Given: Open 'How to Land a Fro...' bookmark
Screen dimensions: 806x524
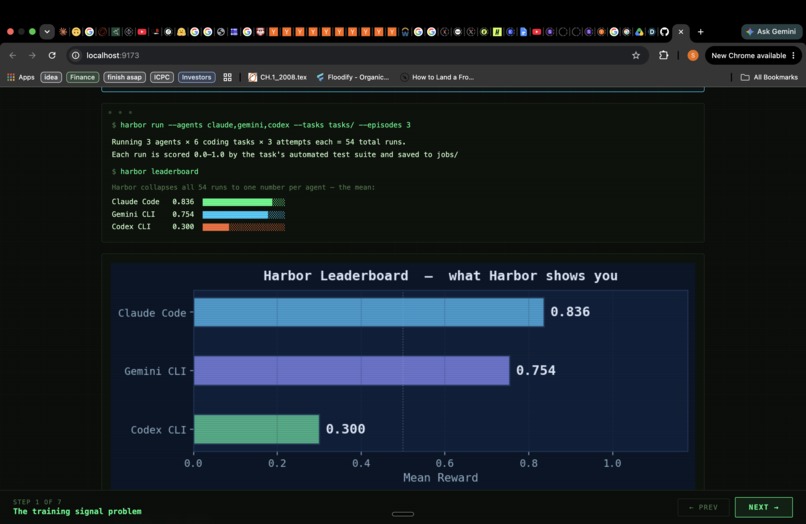Looking at the screenshot, I should (x=437, y=77).
